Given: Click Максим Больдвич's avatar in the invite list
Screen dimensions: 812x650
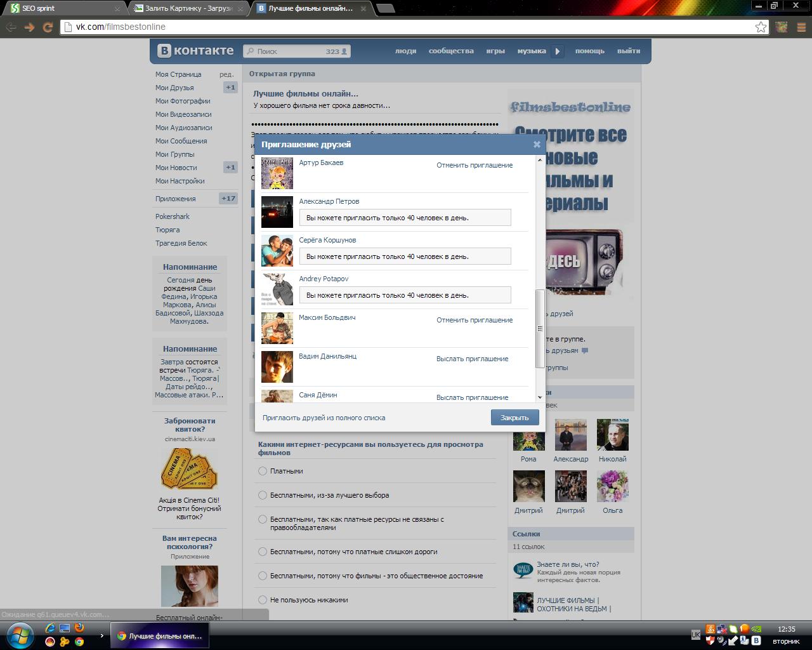Looking at the screenshot, I should pos(277,328).
